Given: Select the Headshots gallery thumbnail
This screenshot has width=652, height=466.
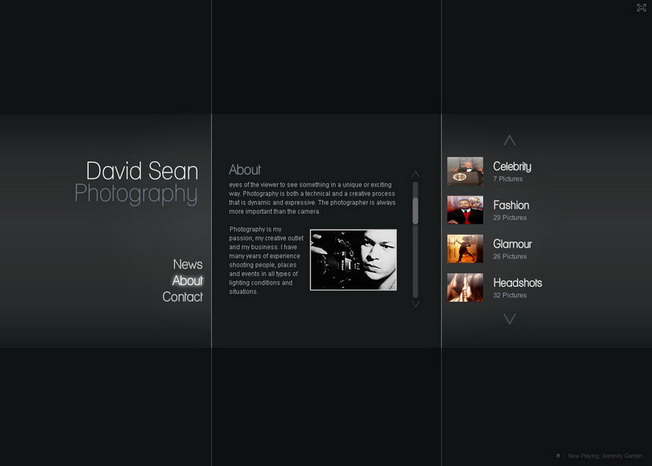Looking at the screenshot, I should click(x=465, y=288).
